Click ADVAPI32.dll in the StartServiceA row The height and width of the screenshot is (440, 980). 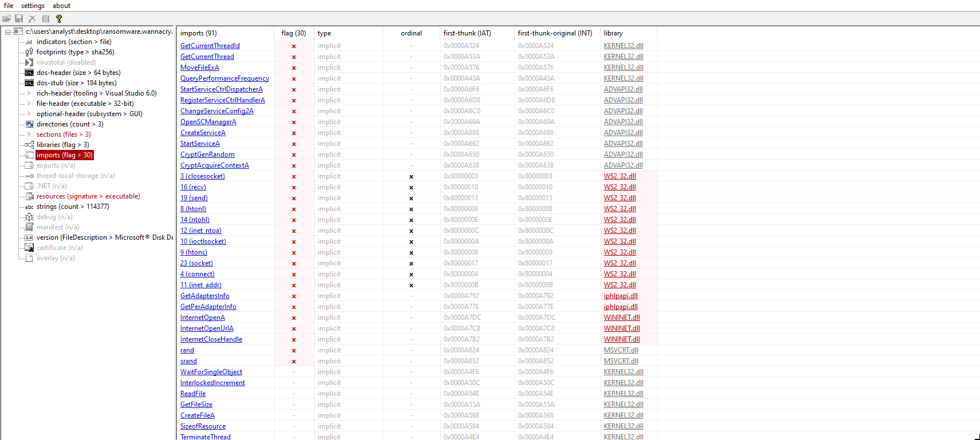[623, 144]
